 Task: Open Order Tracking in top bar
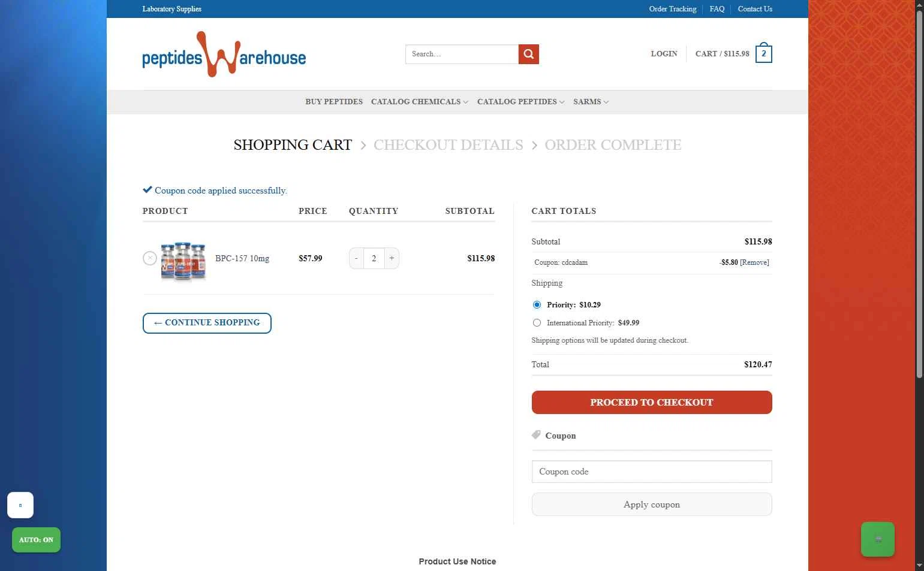click(x=673, y=9)
